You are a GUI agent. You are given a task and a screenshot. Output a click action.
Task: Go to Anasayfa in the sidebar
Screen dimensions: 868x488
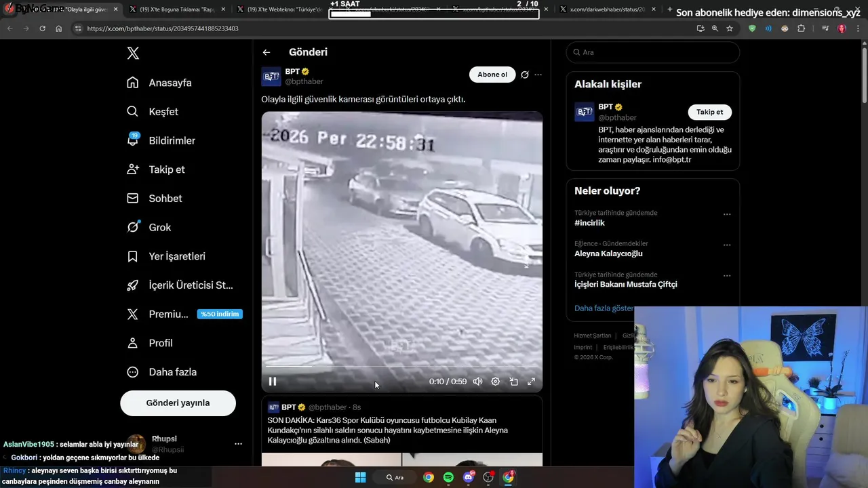(x=159, y=83)
